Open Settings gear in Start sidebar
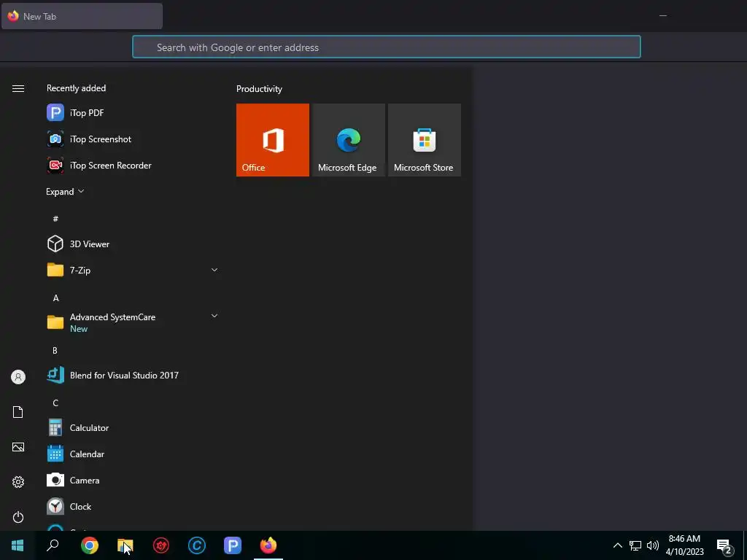Screen dimensions: 747x560 click(18, 482)
